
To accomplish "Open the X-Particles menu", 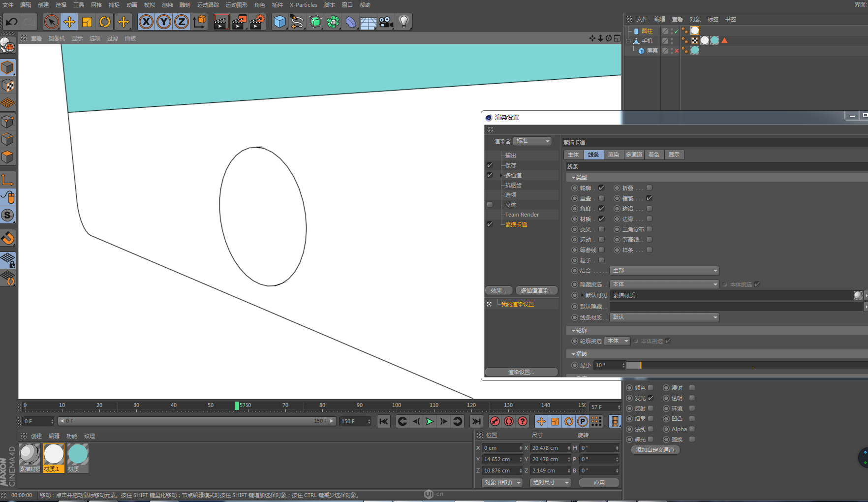I will [303, 5].
